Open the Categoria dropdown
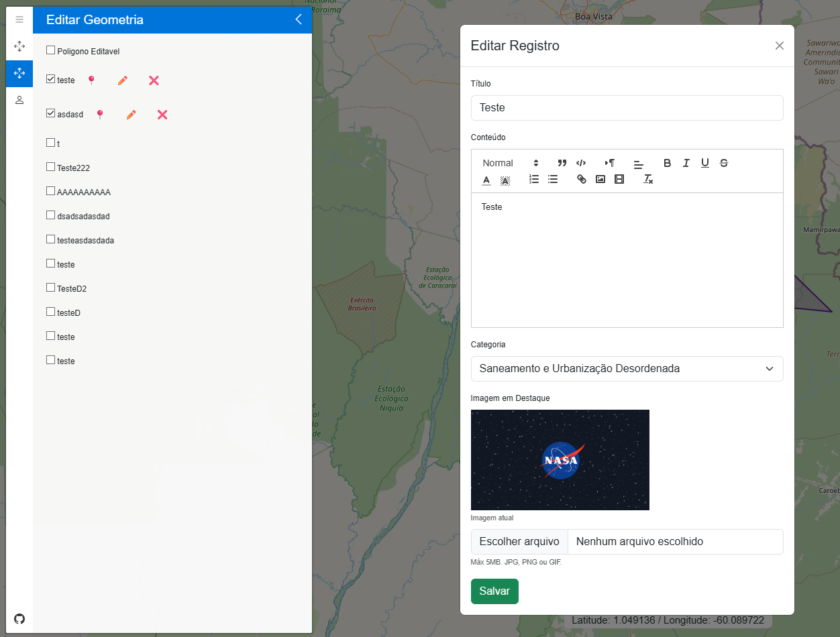 click(x=627, y=369)
